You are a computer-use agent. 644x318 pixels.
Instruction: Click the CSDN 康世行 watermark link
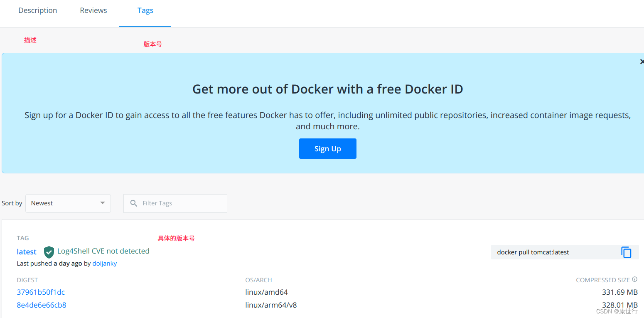(x=617, y=311)
